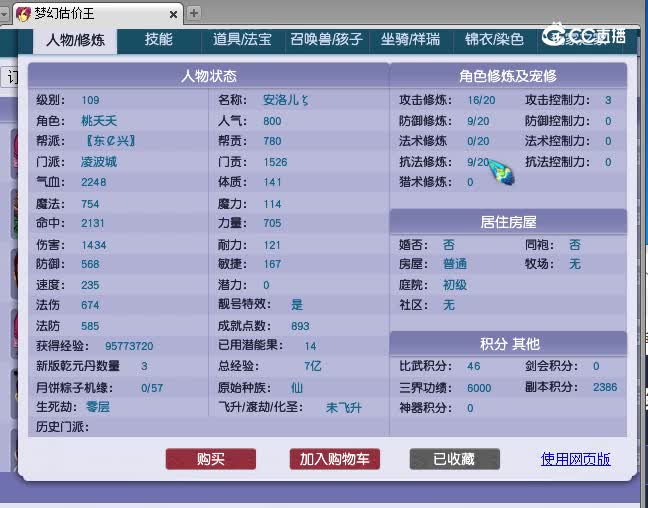Screen dimensions: 648x508
Task: Select the school value 凌波城
Action: click(x=99, y=162)
